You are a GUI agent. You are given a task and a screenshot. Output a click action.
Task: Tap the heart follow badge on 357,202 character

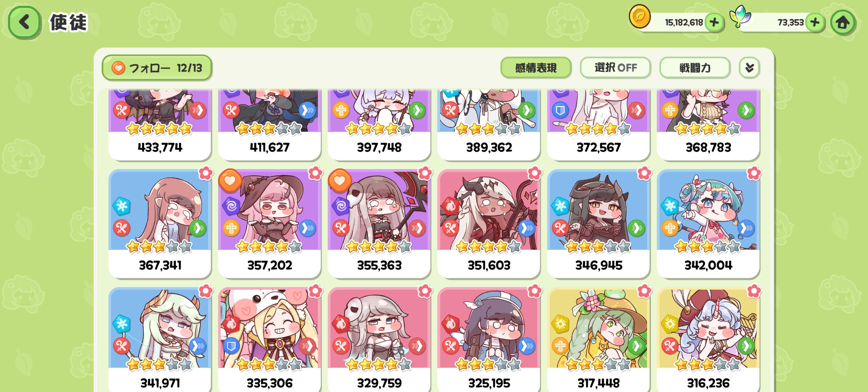230,180
